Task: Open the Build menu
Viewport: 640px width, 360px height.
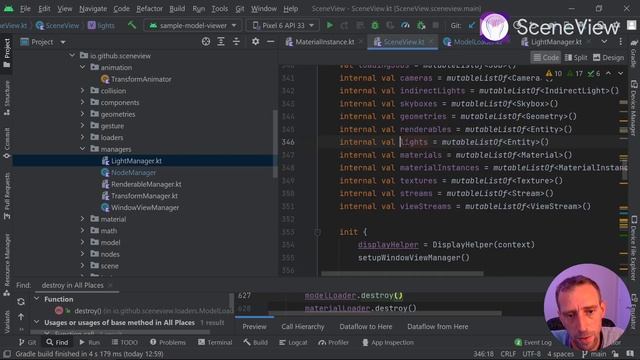Action: [177, 9]
